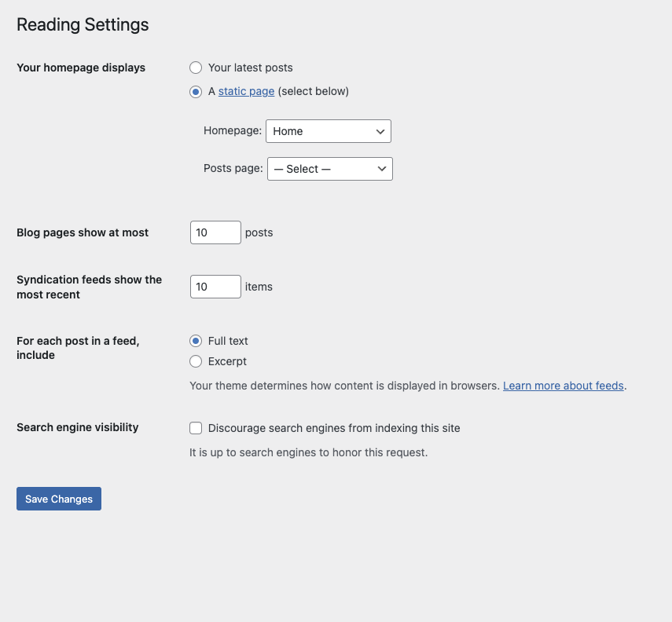The width and height of the screenshot is (672, 622).
Task: Follow the "Learn more about feeds" link
Action: [x=563, y=386]
